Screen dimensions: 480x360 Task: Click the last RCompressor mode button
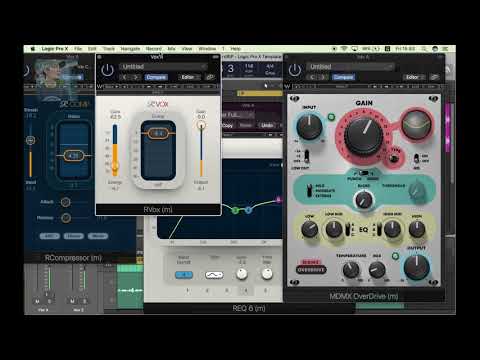tap(98, 236)
